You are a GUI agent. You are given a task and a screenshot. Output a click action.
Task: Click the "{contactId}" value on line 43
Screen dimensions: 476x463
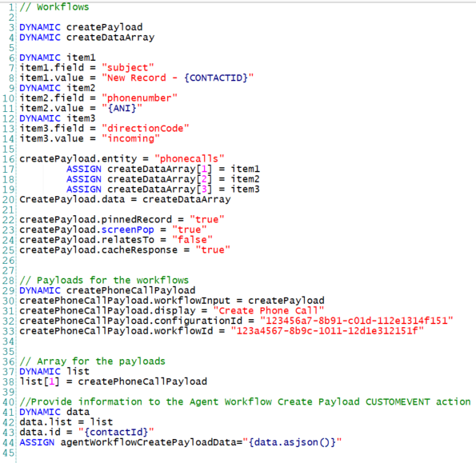point(116,432)
